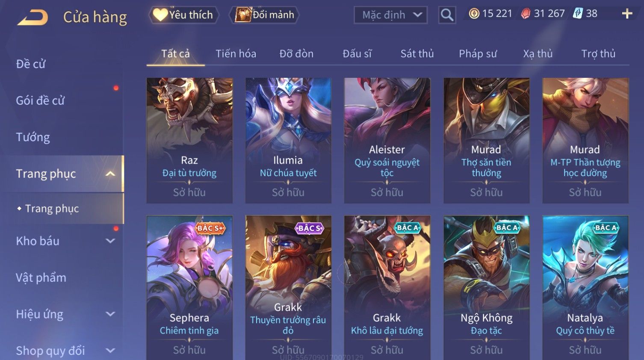Open the Mặc định sort dropdown
The height and width of the screenshot is (360, 644).
pos(390,15)
